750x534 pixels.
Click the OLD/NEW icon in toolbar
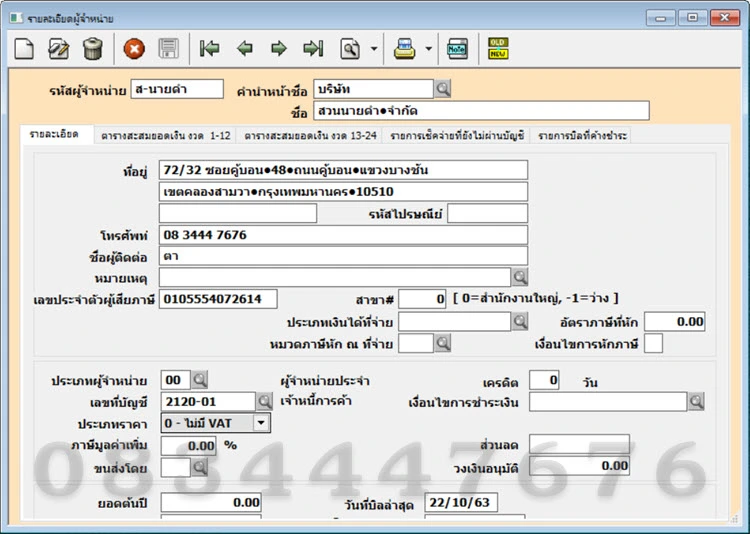(498, 49)
